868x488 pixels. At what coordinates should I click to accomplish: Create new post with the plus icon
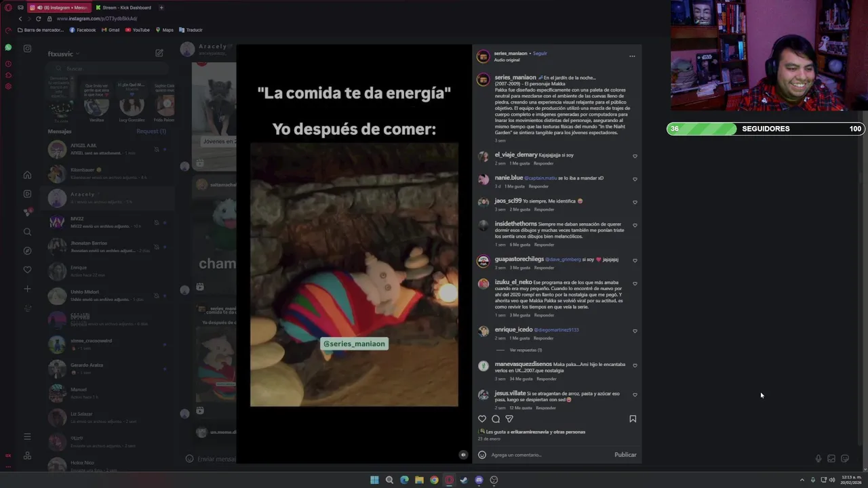(x=27, y=289)
